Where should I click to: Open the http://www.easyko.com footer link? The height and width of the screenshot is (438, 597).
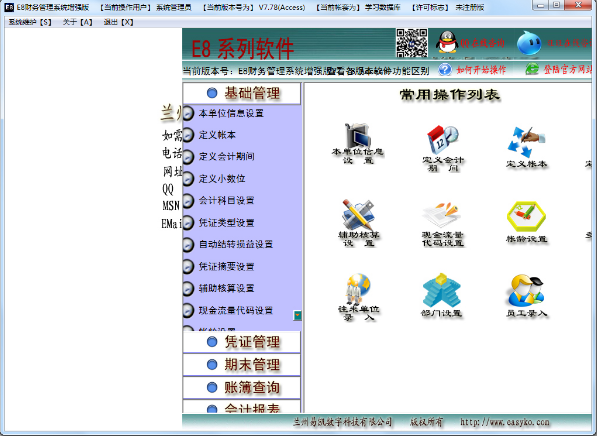point(505,422)
